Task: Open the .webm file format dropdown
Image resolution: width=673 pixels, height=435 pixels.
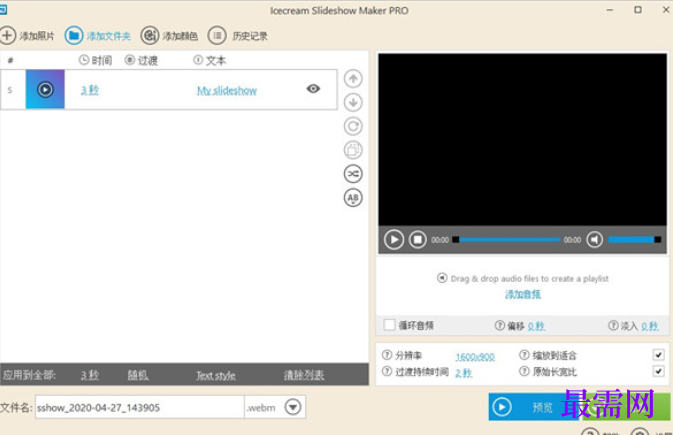Action: [293, 407]
